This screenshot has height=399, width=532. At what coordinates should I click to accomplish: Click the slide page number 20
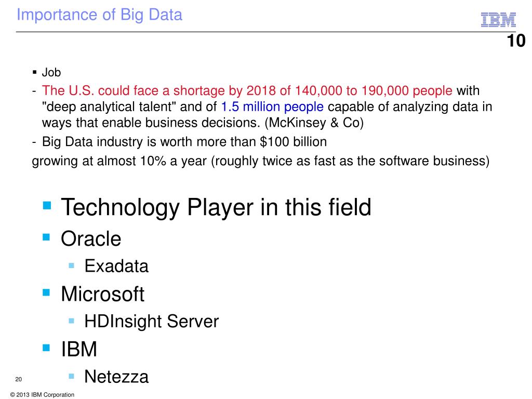(19, 379)
